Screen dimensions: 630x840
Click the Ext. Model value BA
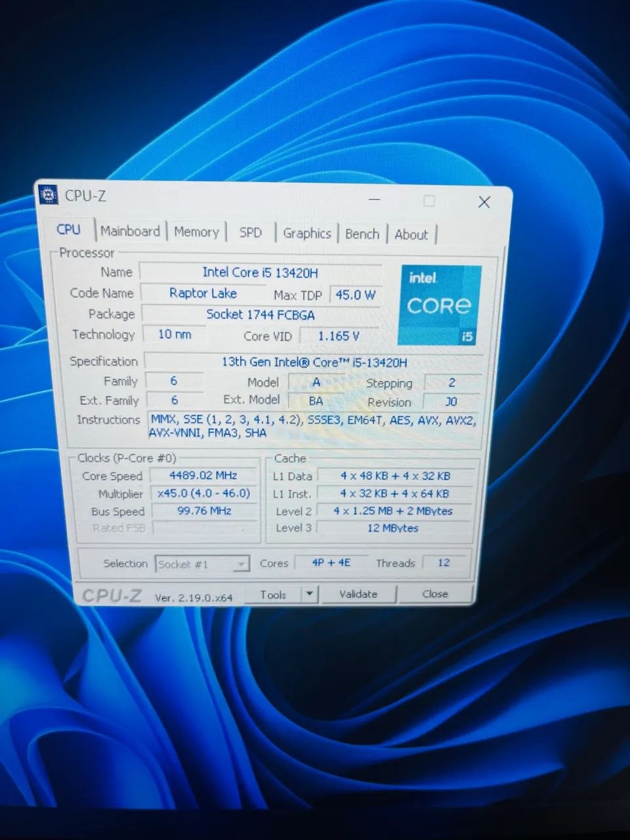(316, 400)
